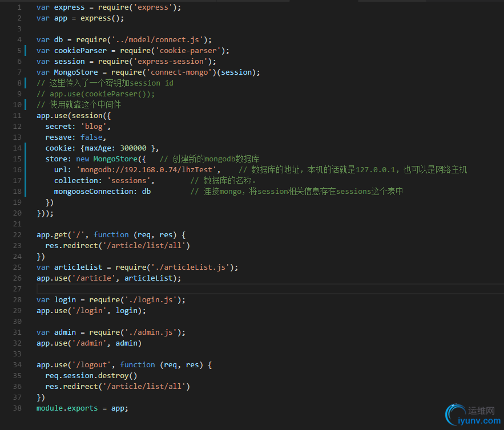This screenshot has width=504, height=430.
Task: Click './admin.js' require string
Action: pos(151,332)
